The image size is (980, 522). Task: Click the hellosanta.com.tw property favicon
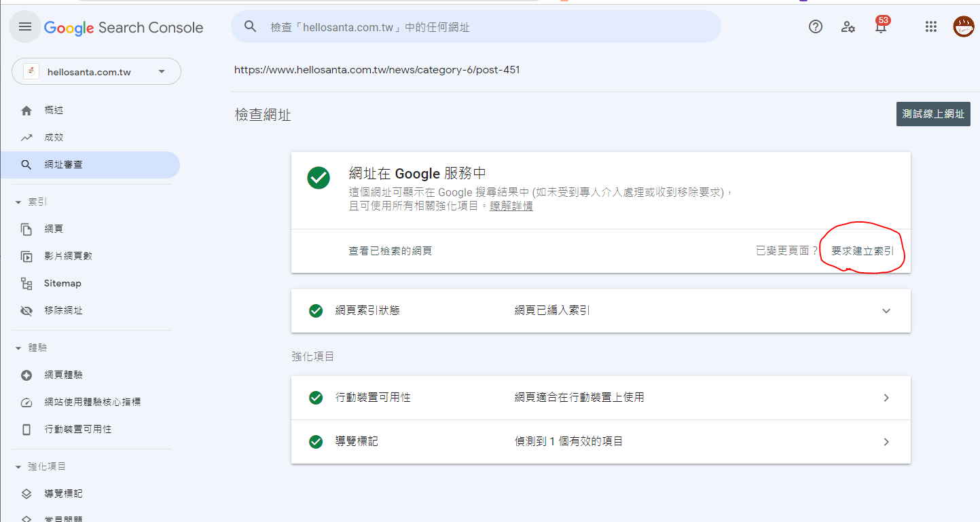(x=31, y=71)
